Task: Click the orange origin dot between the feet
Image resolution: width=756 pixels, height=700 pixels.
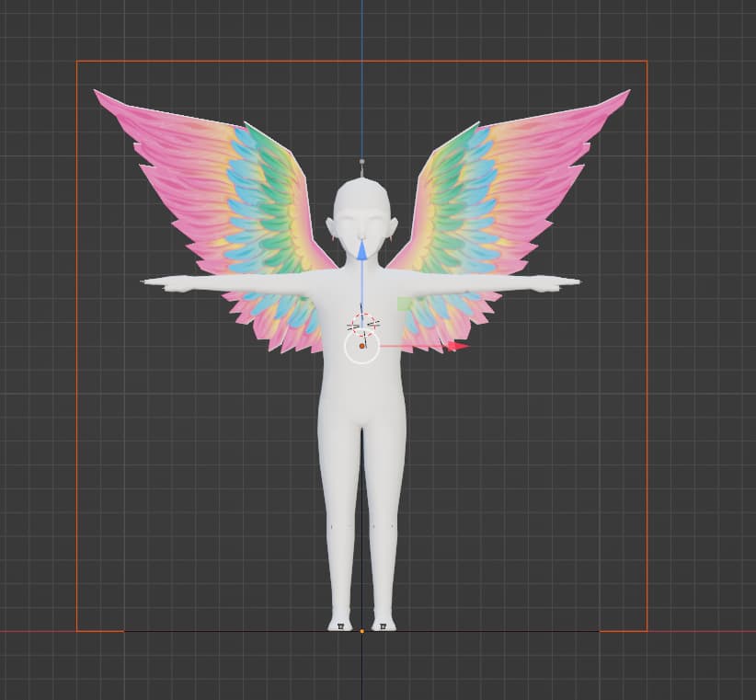Action: (x=362, y=631)
